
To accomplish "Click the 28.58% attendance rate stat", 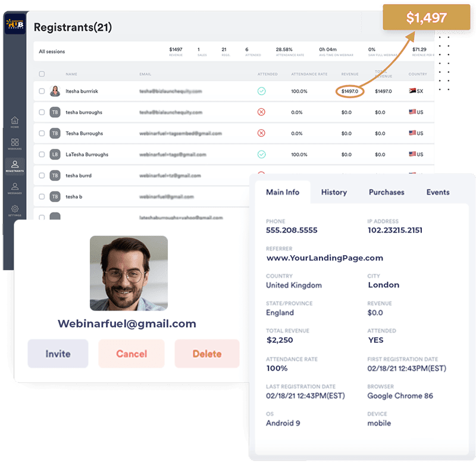I will (x=284, y=49).
